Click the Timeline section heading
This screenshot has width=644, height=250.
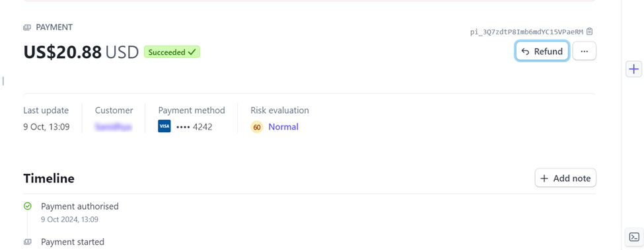(x=49, y=179)
